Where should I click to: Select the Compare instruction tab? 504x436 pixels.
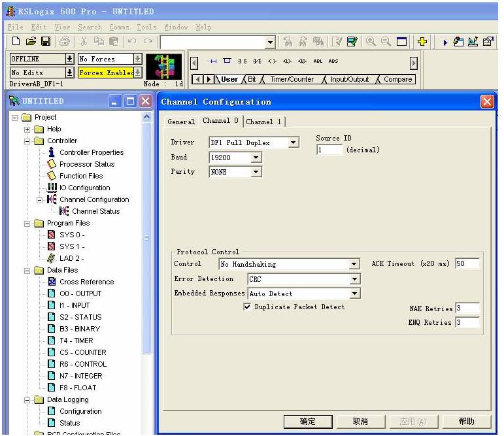(397, 79)
